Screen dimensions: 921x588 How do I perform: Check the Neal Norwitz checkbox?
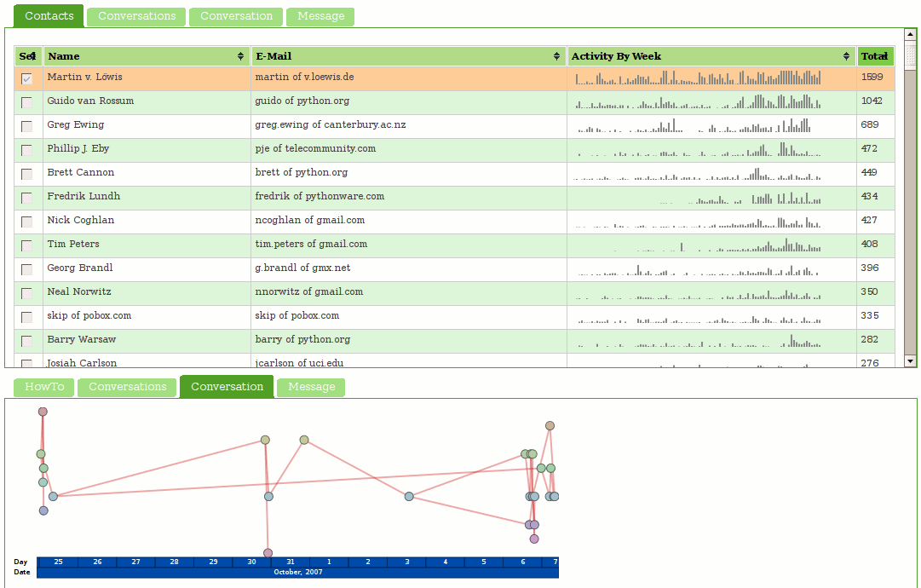(x=26, y=293)
